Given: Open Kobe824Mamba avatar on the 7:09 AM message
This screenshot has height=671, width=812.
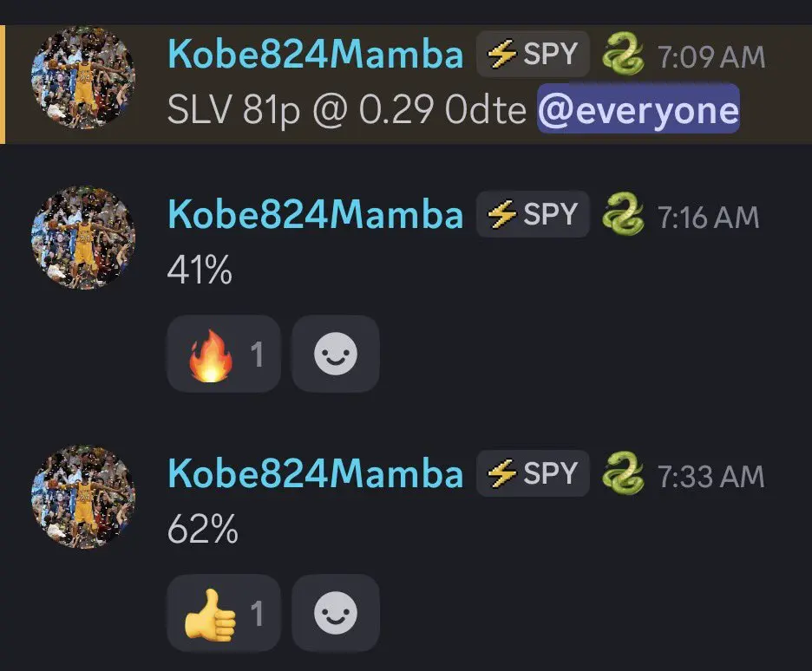Looking at the screenshot, I should click(x=83, y=77).
